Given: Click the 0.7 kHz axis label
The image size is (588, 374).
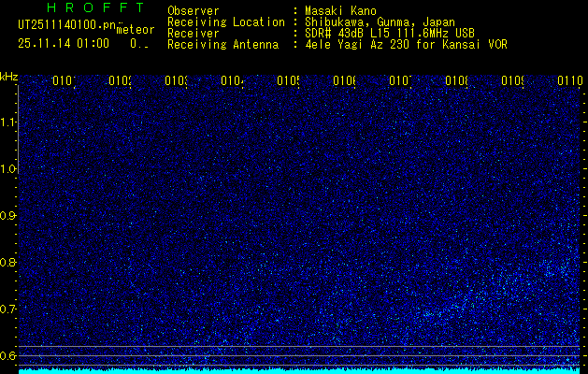Looking at the screenshot, I should click(x=8, y=309).
